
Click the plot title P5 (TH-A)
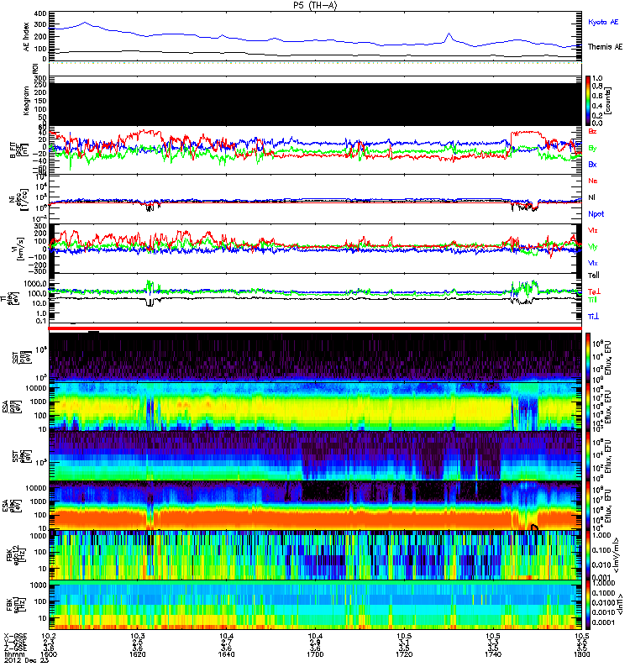pos(314,6)
